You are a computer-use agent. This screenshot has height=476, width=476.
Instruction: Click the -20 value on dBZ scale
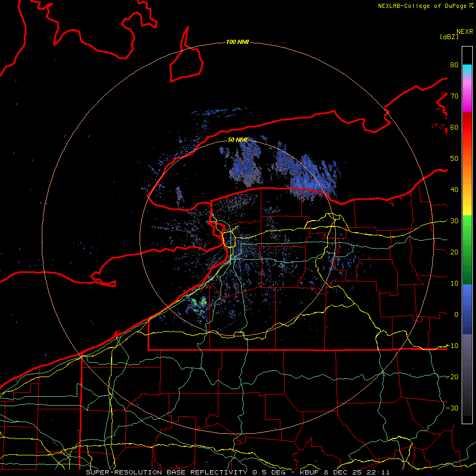[x=452, y=377]
